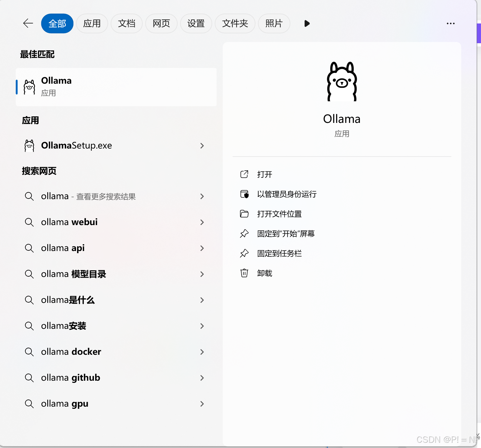Click the large Ollama logo in details pane
Screen dimensions: 481x448
point(342,82)
